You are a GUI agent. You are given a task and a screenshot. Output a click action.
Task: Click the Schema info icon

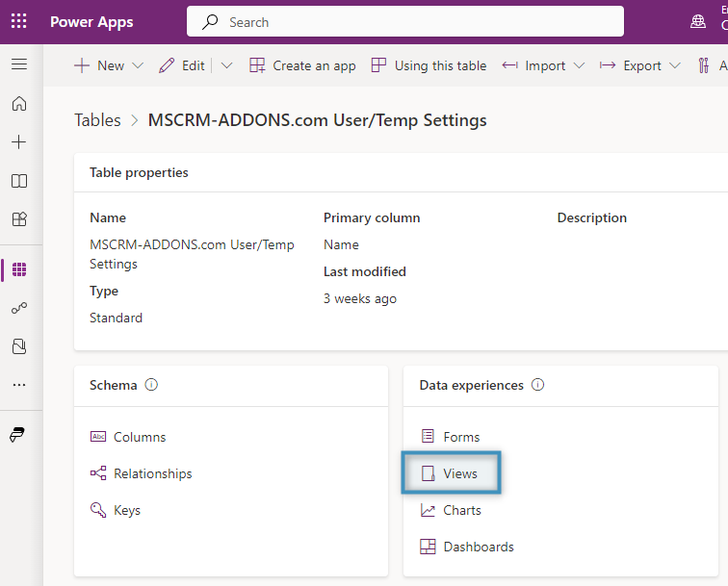coord(151,385)
